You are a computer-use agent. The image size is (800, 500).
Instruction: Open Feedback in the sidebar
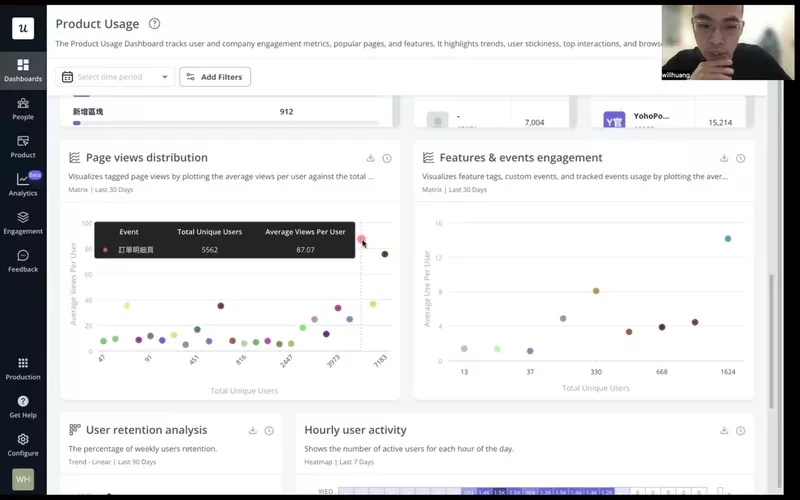(22, 261)
